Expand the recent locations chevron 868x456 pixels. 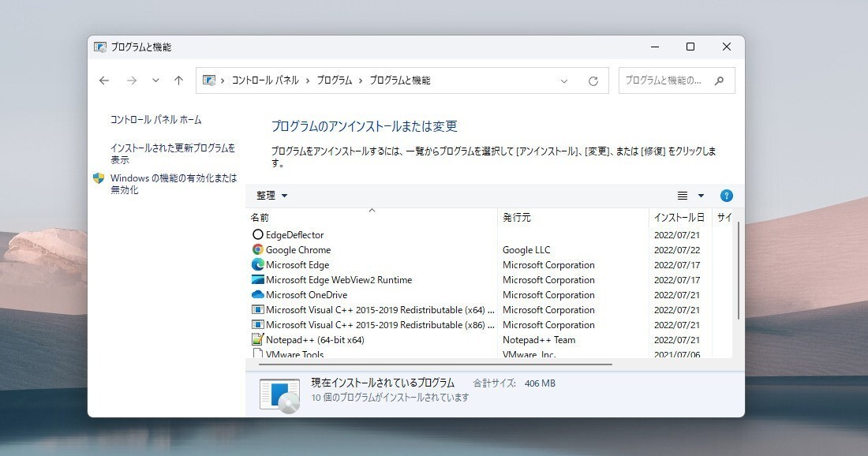pyautogui.click(x=155, y=80)
